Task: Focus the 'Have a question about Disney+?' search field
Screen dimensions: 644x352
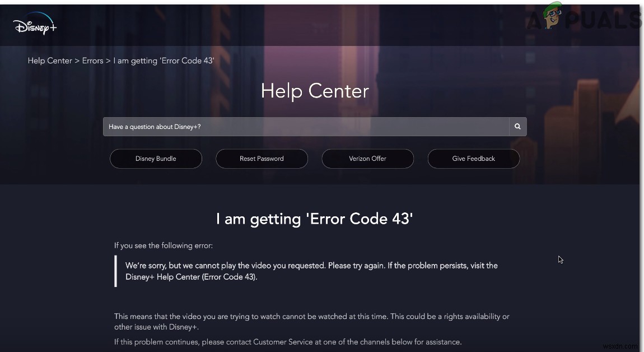Action: coord(306,127)
